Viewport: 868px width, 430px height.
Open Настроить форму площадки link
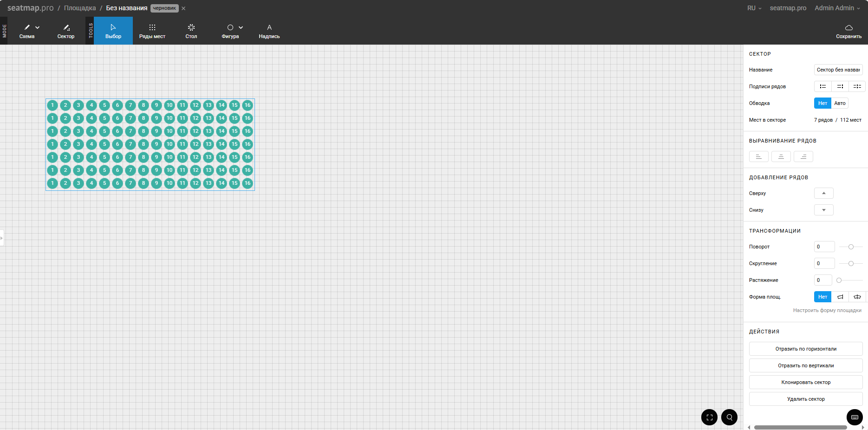(827, 310)
